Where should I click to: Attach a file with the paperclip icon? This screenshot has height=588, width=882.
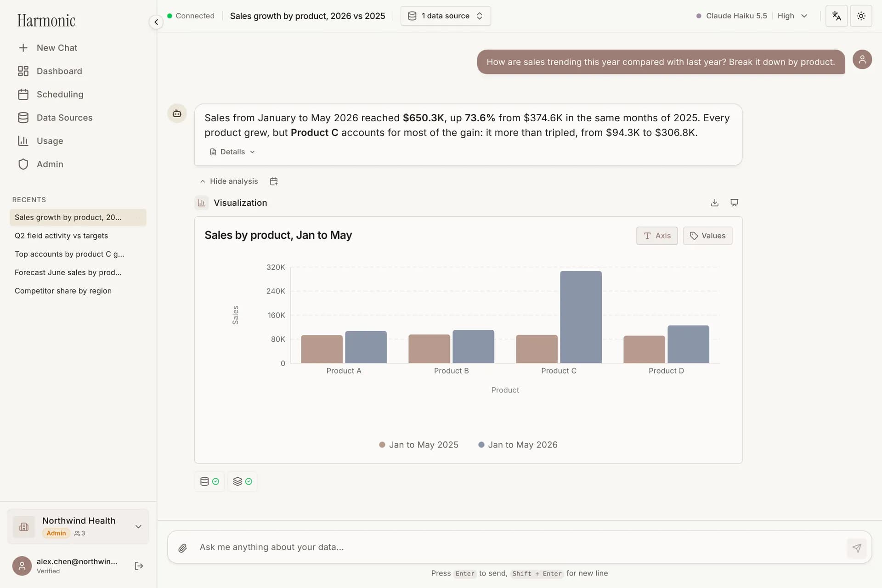[183, 548]
